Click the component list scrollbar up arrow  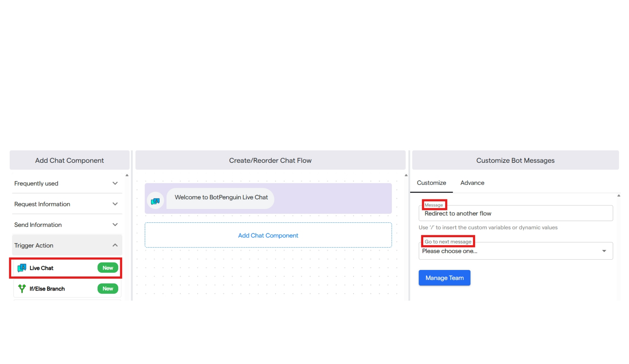point(127,175)
